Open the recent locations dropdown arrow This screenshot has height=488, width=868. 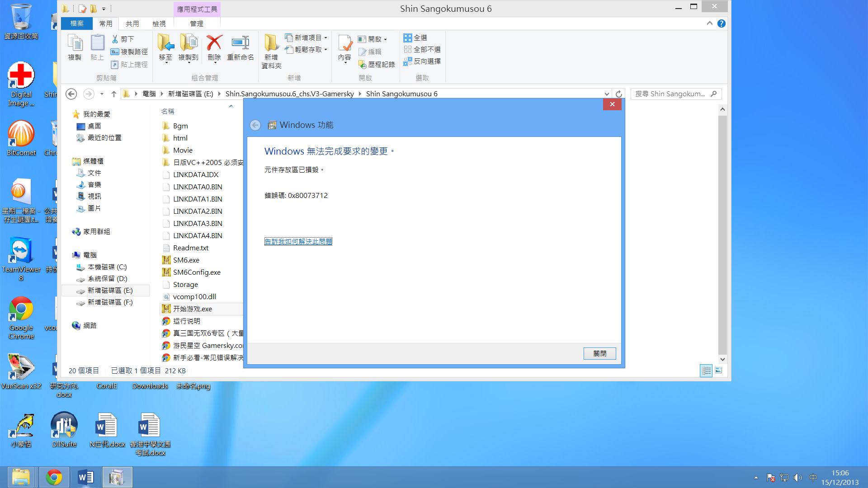[x=102, y=94]
